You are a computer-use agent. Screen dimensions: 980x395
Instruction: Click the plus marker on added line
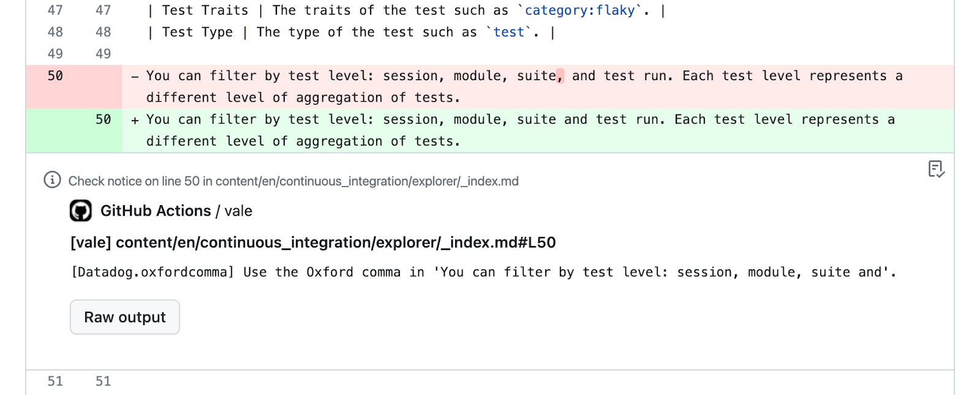[x=135, y=120]
